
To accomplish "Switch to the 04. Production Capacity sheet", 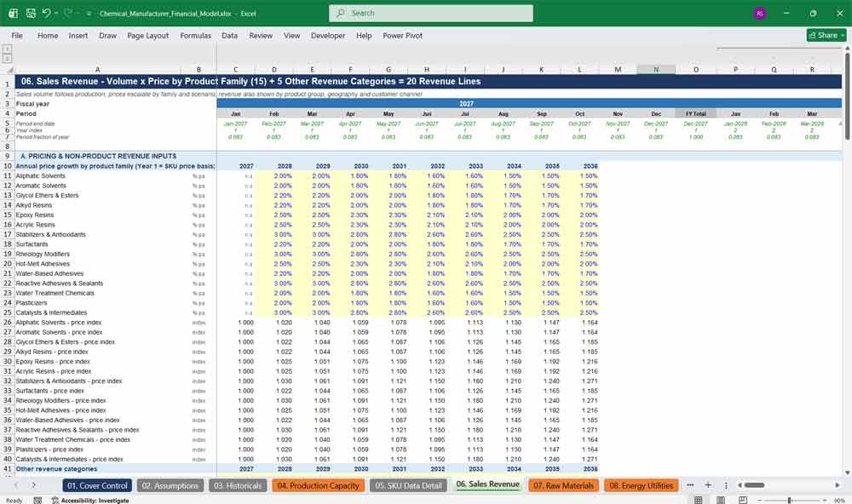I will 318,485.
